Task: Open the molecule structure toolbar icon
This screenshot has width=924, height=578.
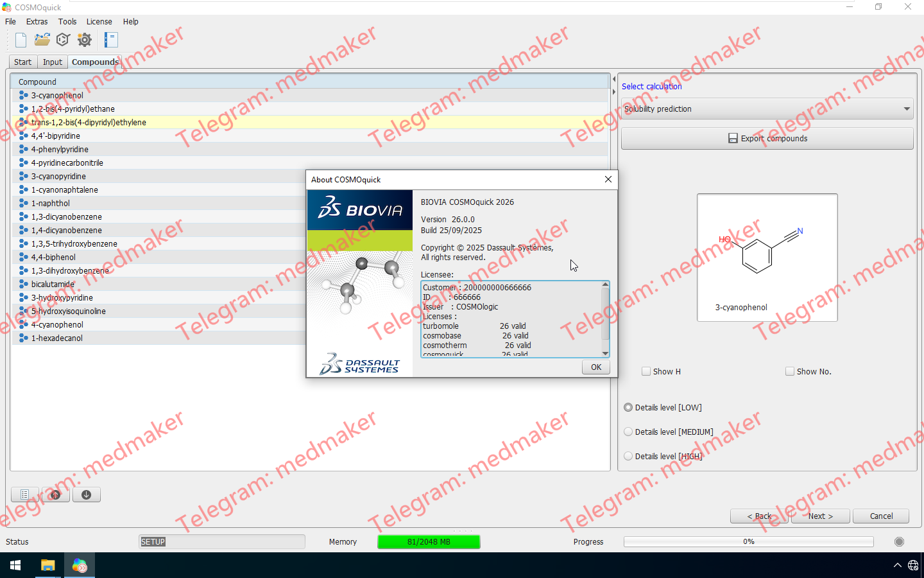Action: coord(63,40)
